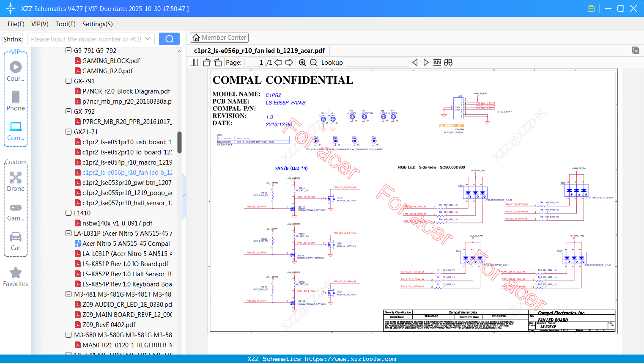This screenshot has height=363, width=644.
Task: Open the Drone category
Action: tap(16, 181)
